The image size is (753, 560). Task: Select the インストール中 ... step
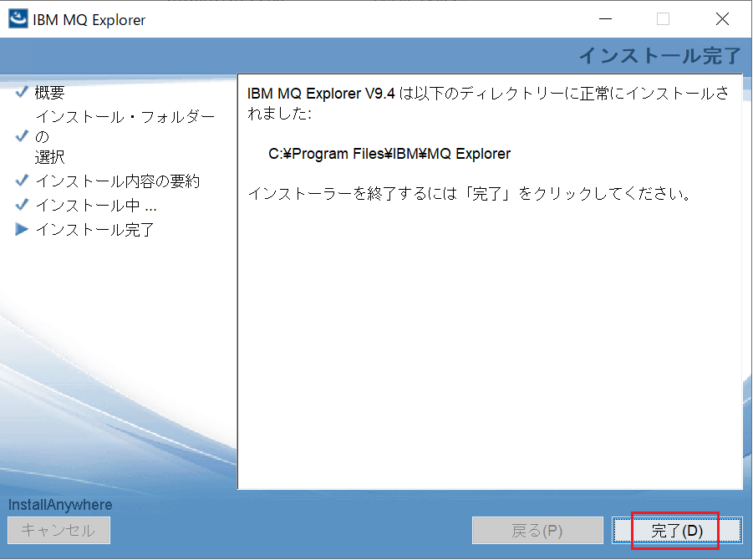pos(96,206)
